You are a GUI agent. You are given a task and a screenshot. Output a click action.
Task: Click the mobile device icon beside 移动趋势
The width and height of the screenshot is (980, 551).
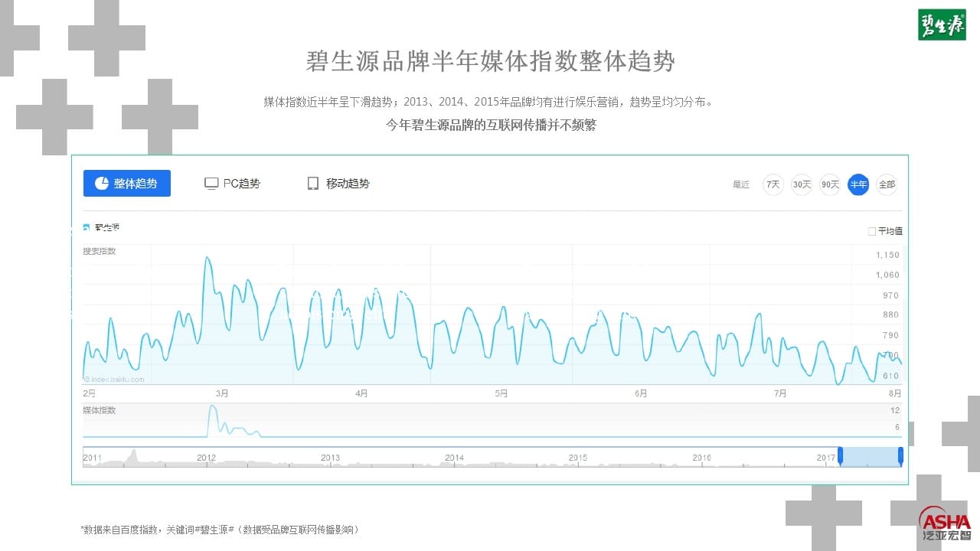coord(312,184)
